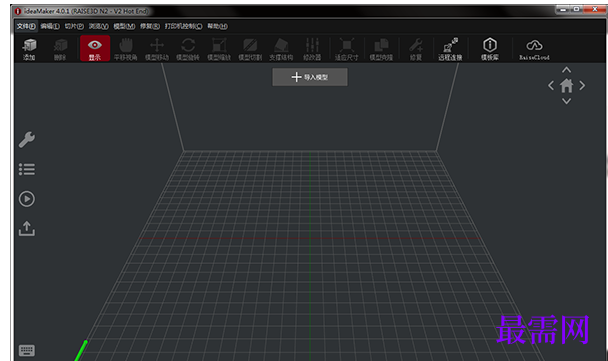Rotate view with the down chevron

pyautogui.click(x=567, y=101)
